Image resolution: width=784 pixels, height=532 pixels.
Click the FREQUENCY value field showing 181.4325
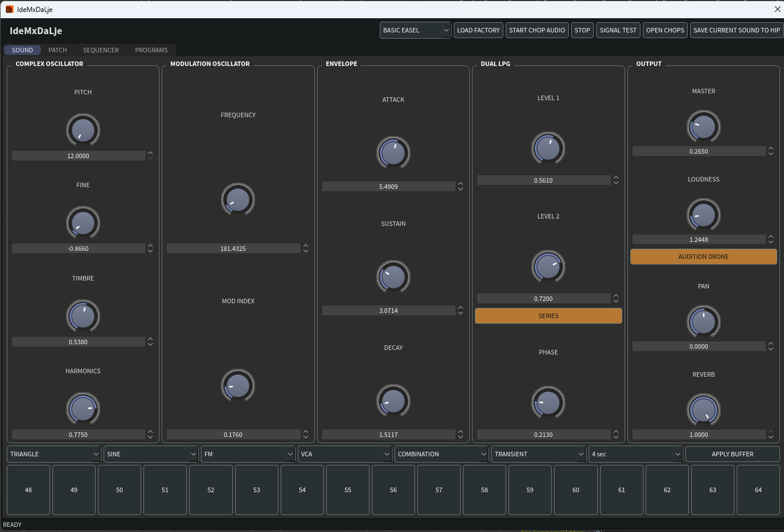click(x=233, y=249)
